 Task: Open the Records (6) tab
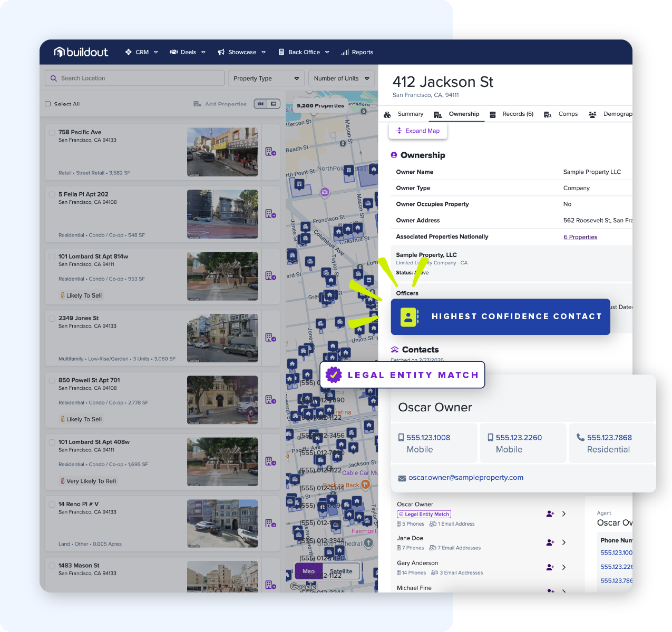512,114
